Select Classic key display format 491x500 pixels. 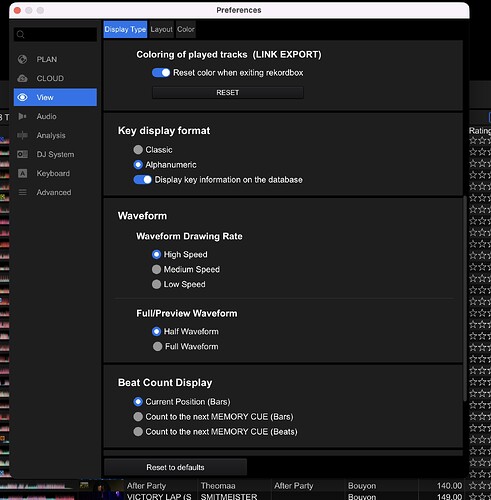tap(138, 150)
